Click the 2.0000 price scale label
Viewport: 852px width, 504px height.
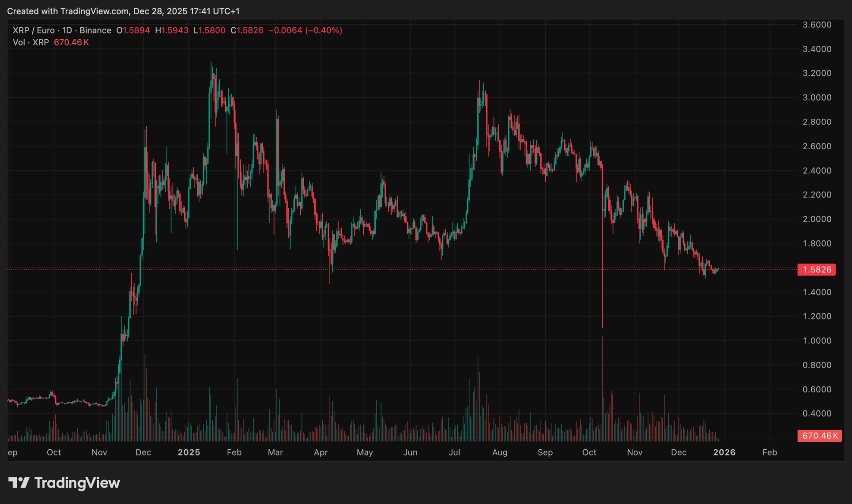point(817,219)
